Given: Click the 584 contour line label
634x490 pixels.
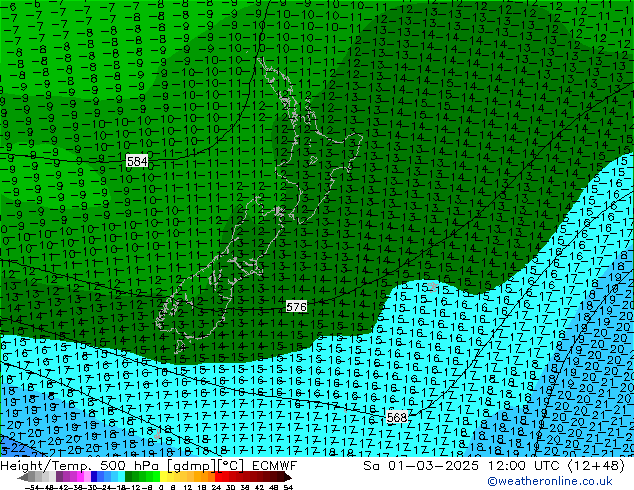Looking at the screenshot, I should (x=137, y=161).
